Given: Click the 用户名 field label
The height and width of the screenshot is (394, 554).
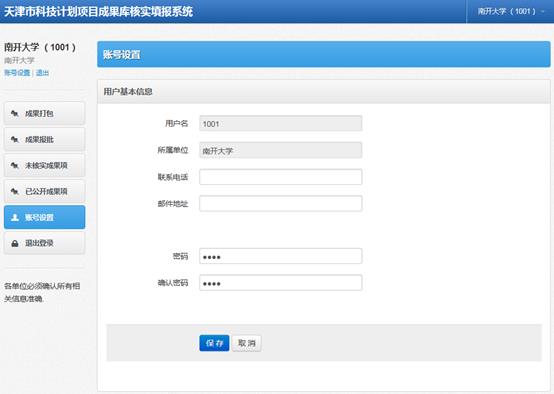Looking at the screenshot, I should [176, 123].
